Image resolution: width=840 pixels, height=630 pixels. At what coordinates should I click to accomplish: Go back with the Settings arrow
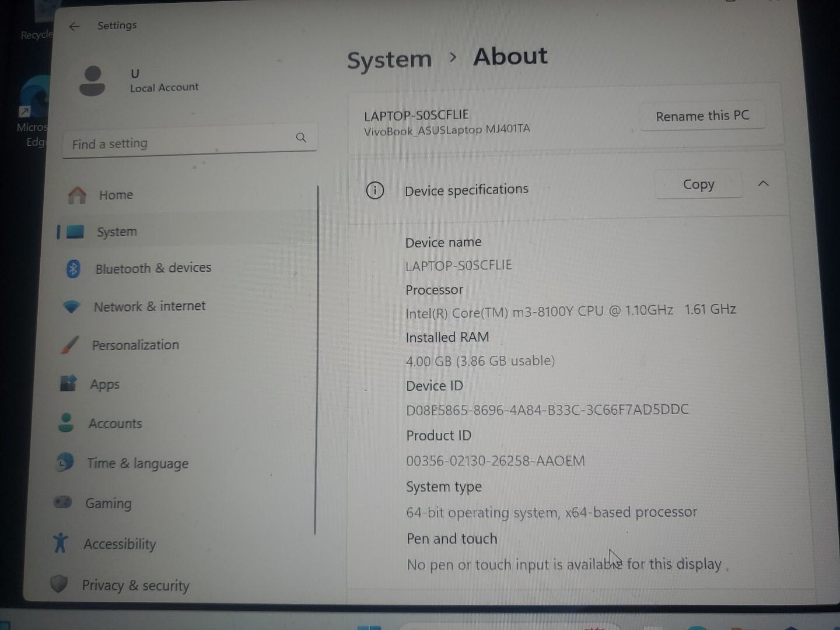pos(74,26)
